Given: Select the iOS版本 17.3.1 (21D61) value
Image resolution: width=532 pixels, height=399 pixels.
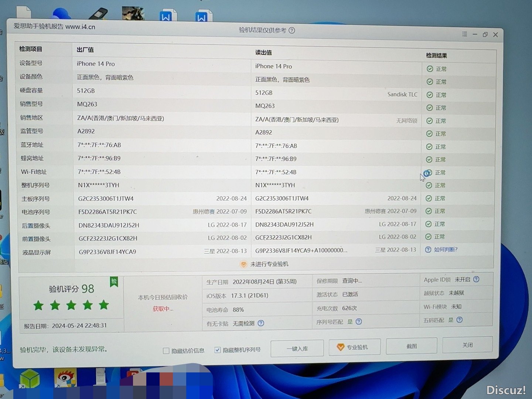Looking at the screenshot, I should click(x=250, y=296).
